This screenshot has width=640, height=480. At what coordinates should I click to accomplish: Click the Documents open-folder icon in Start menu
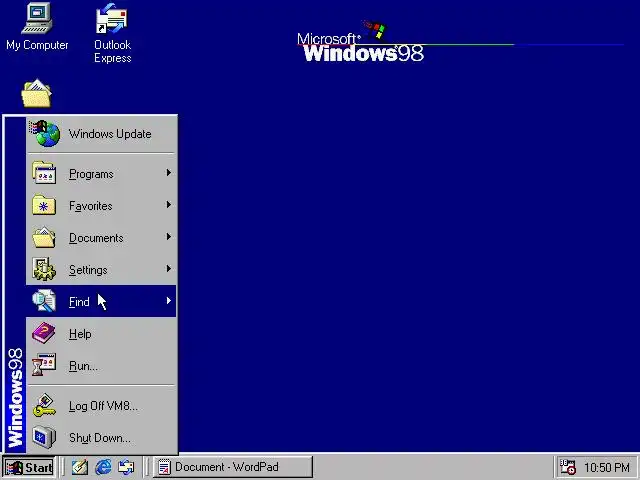(x=44, y=237)
